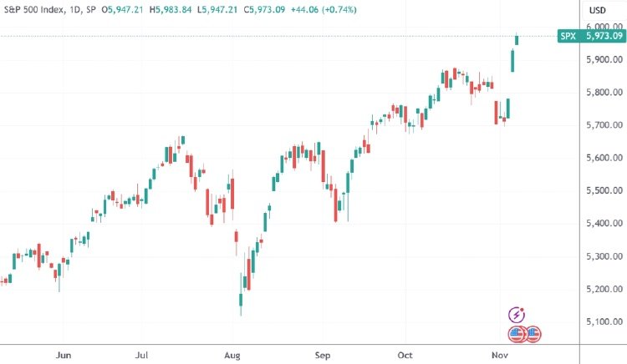Select the Aug label on time axis
Viewport: 627px width, 364px height.
(232, 355)
